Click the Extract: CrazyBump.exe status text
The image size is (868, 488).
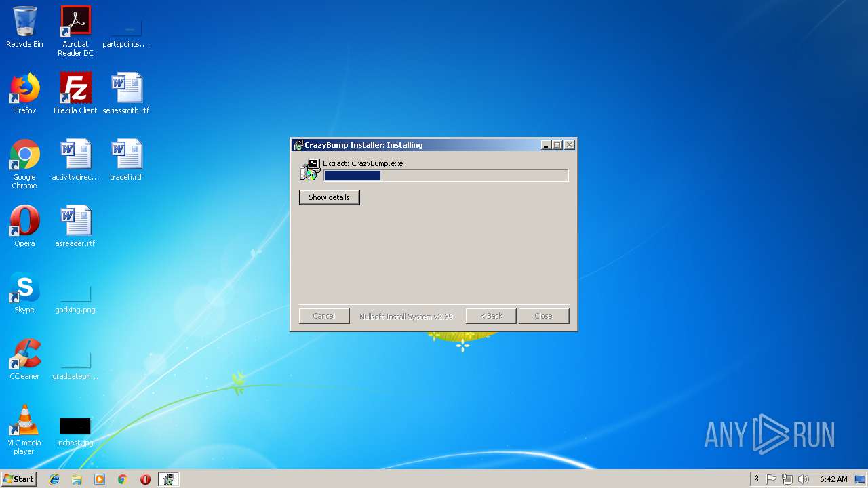(x=363, y=163)
